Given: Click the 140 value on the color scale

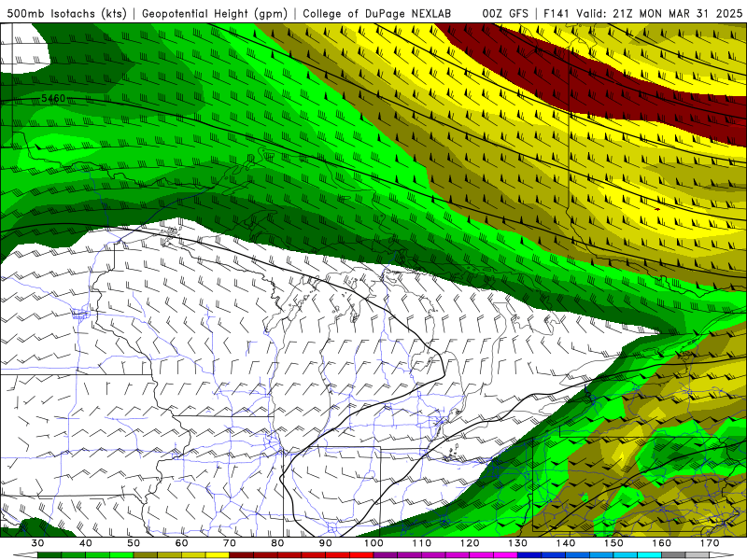Looking at the screenshot, I should (566, 543).
